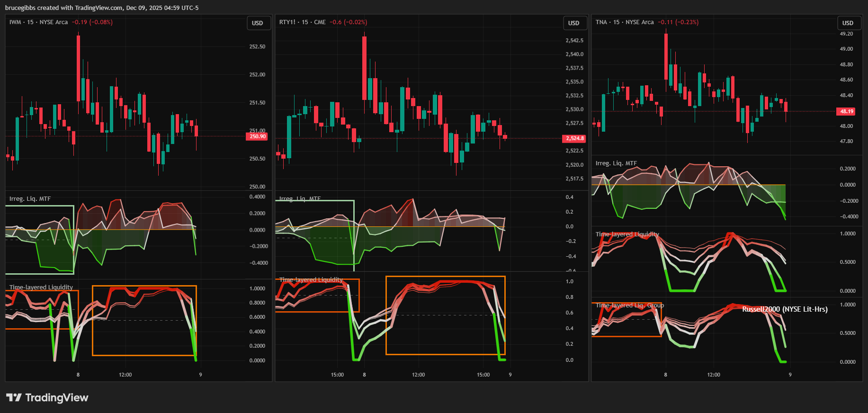Click the Irreg. Liq. MTF label on TNA chart
Screen dimensions: 868x413
[616, 163]
